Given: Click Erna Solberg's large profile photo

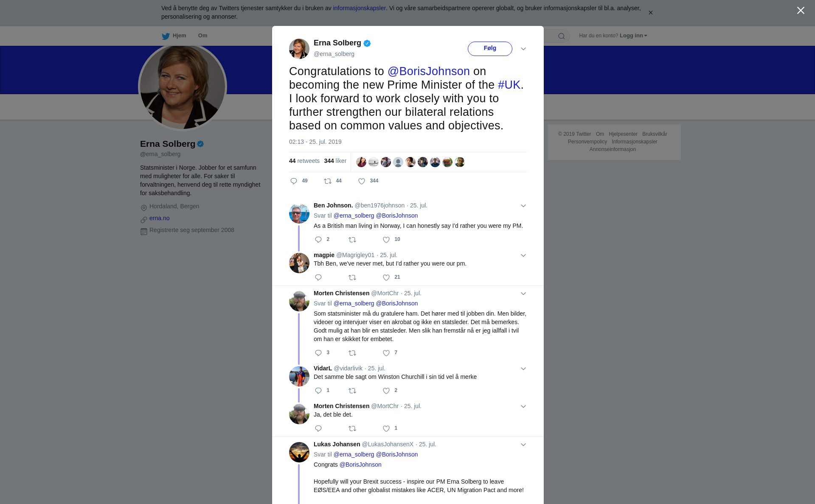Looking at the screenshot, I should click(183, 87).
